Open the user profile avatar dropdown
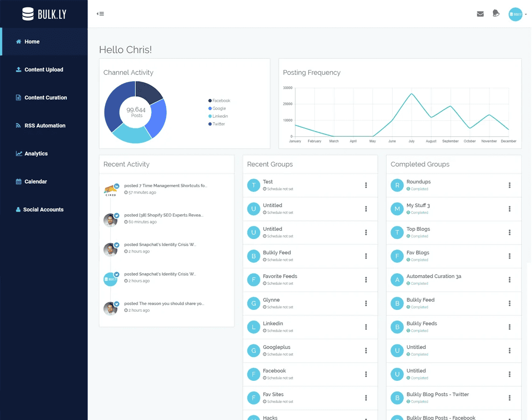 tap(516, 14)
